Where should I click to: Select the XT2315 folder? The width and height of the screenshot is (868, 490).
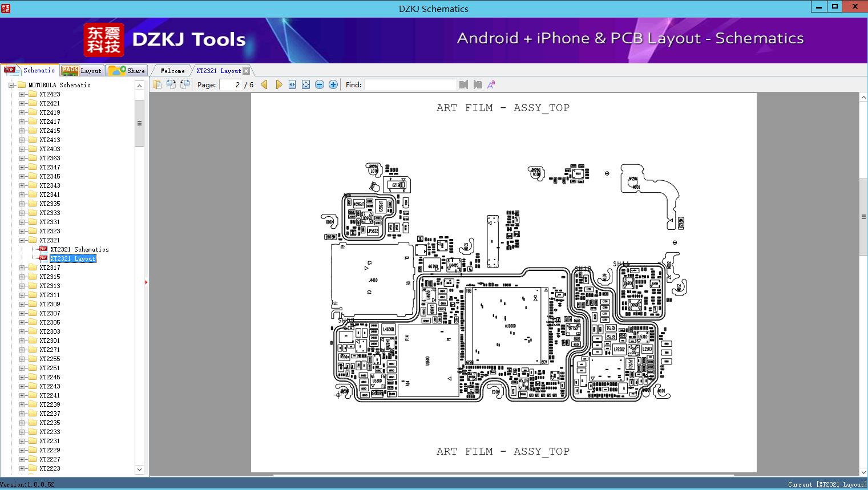(50, 277)
